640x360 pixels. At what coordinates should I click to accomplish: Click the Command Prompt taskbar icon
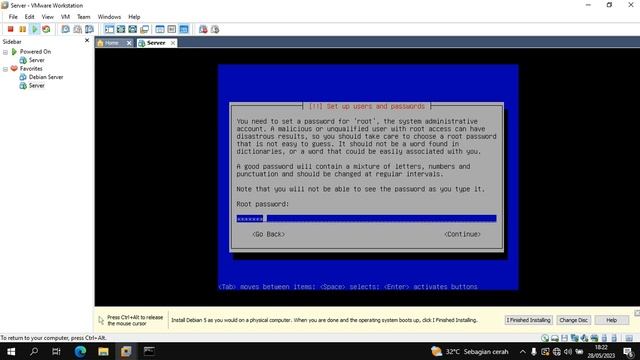149,351
